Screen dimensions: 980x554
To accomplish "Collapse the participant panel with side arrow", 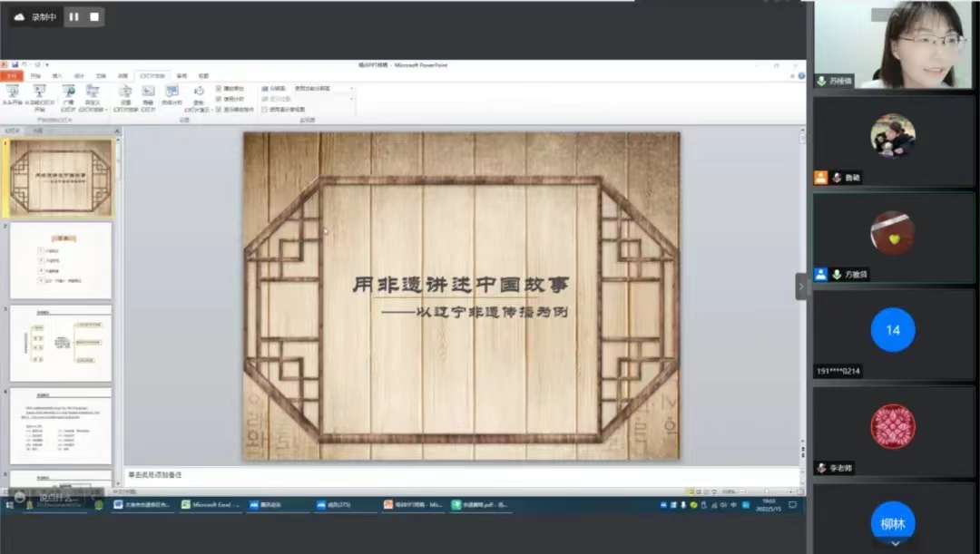I will point(801,287).
